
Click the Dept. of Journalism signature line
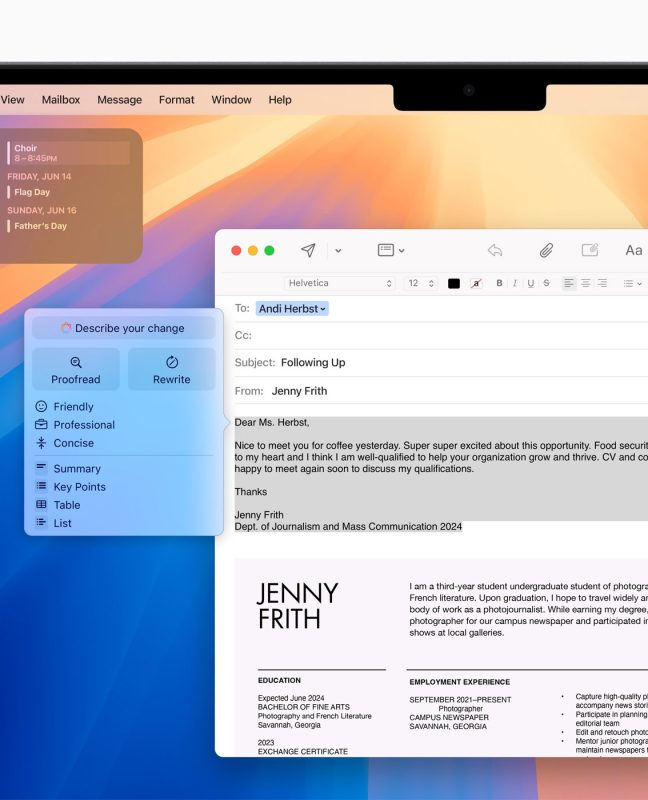(348, 527)
